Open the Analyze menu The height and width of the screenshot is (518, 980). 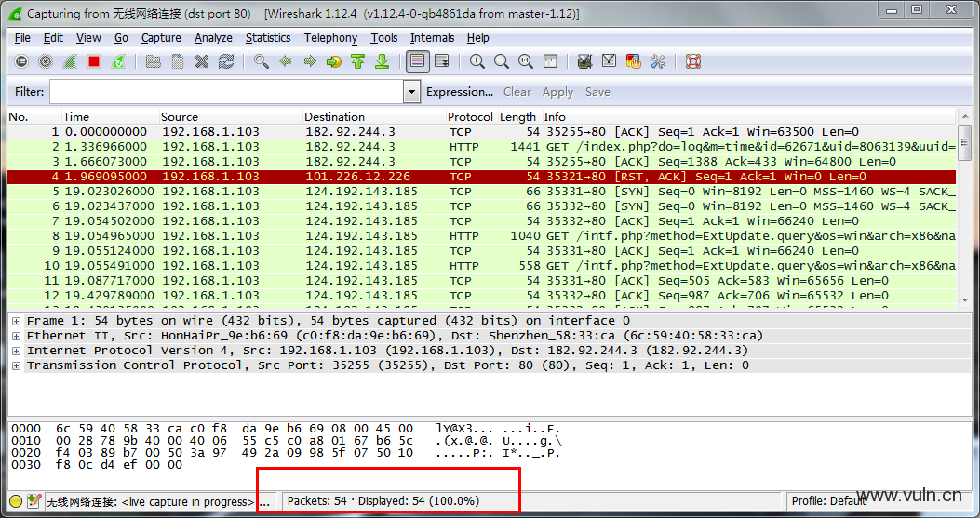[213, 38]
